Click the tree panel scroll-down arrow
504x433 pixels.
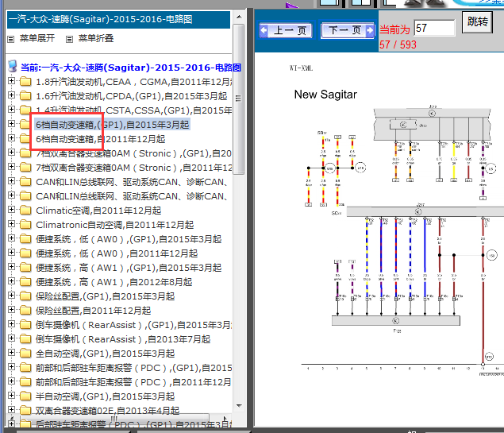pyautogui.click(x=238, y=406)
